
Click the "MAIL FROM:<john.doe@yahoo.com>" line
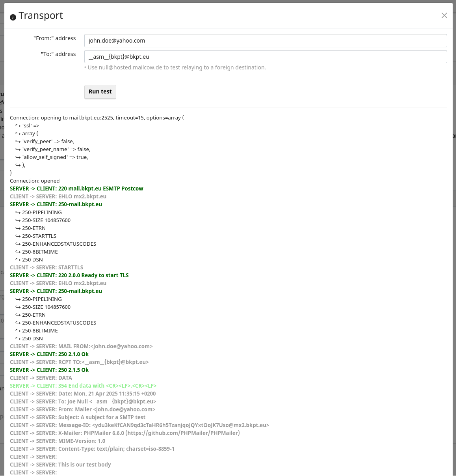(x=81, y=346)
